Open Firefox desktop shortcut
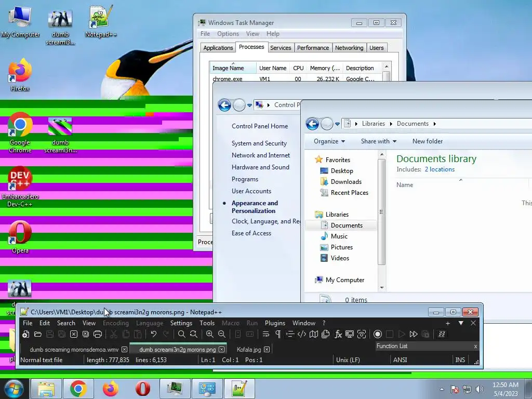 (x=20, y=75)
